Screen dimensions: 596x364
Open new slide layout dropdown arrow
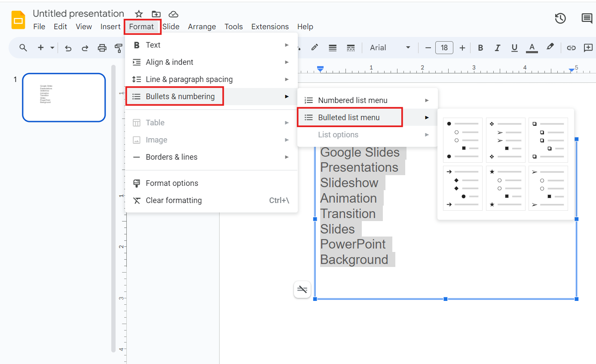tap(52, 48)
